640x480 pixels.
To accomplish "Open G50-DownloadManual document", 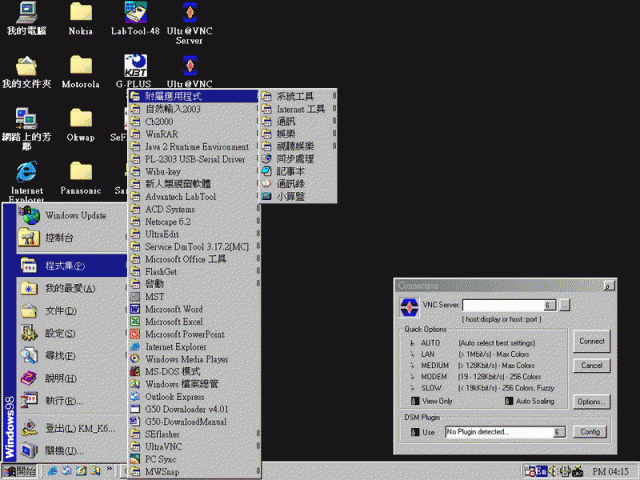I will point(194,422).
